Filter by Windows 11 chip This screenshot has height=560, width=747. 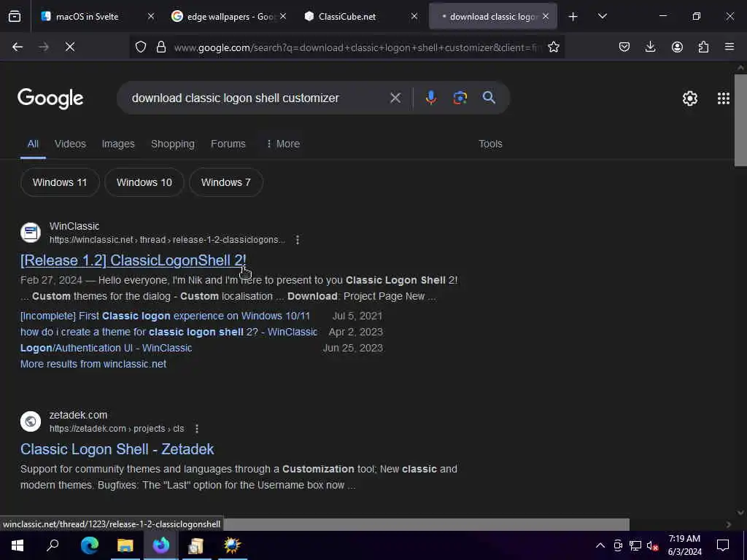pyautogui.click(x=60, y=182)
